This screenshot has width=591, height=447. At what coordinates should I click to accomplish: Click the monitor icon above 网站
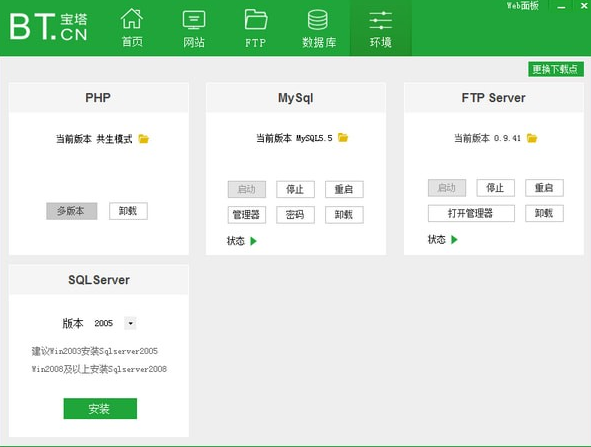(x=194, y=20)
